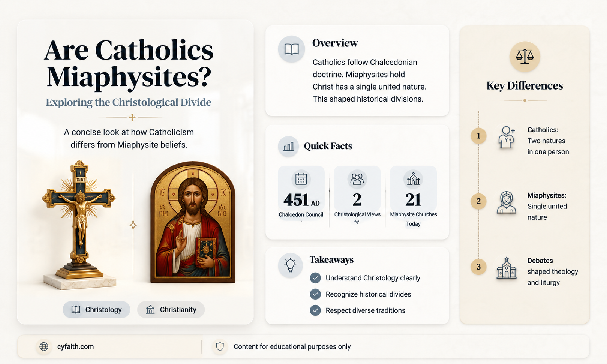Open the cyfaith.com link
This screenshot has width=607, height=364.
tap(75, 347)
